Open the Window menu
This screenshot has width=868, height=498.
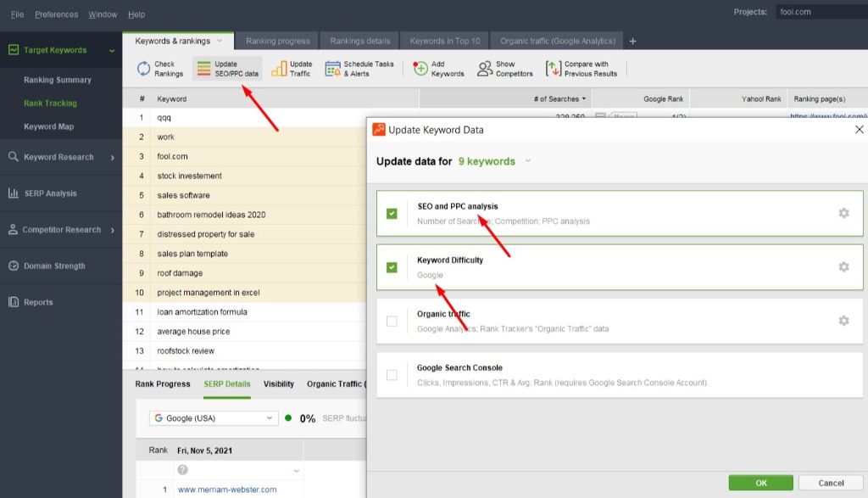tap(103, 14)
